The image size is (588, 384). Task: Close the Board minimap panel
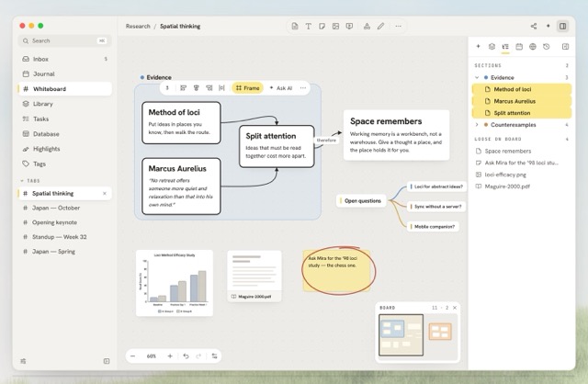click(455, 308)
